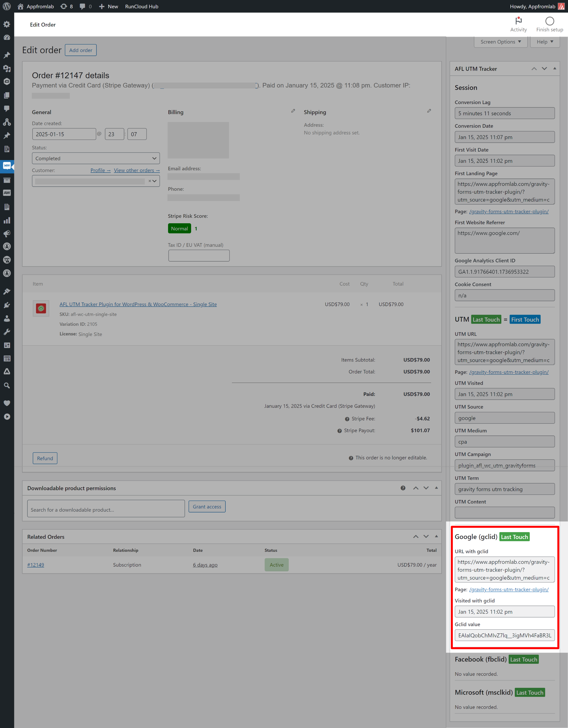The height and width of the screenshot is (728, 568).
Task: Open the AW icon in sidebar
Action: click(x=7, y=193)
